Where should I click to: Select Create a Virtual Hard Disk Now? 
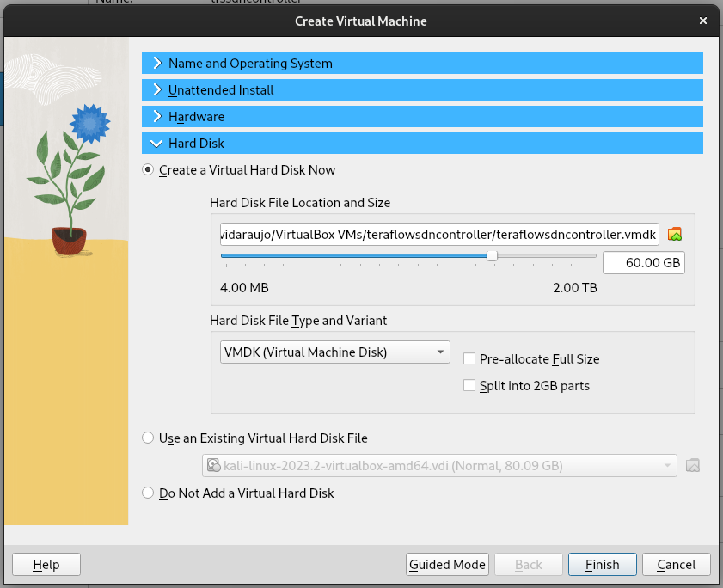coord(149,170)
